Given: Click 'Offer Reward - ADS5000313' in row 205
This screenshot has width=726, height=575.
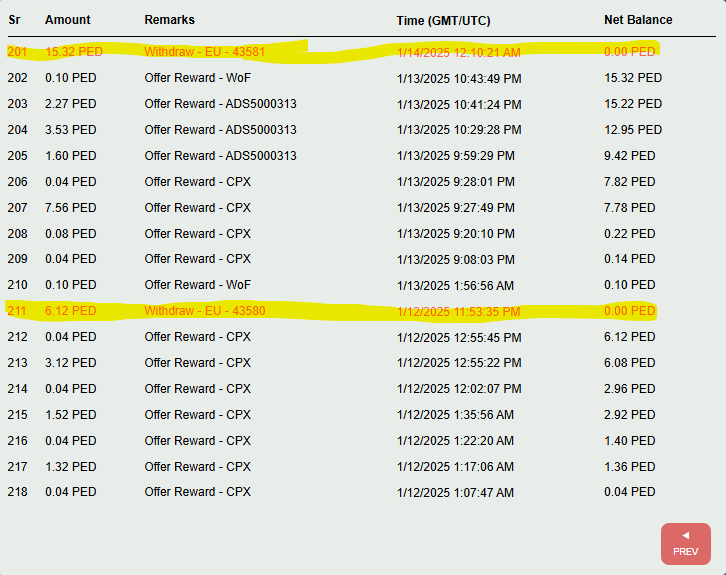Looking at the screenshot, I should click(x=220, y=156).
